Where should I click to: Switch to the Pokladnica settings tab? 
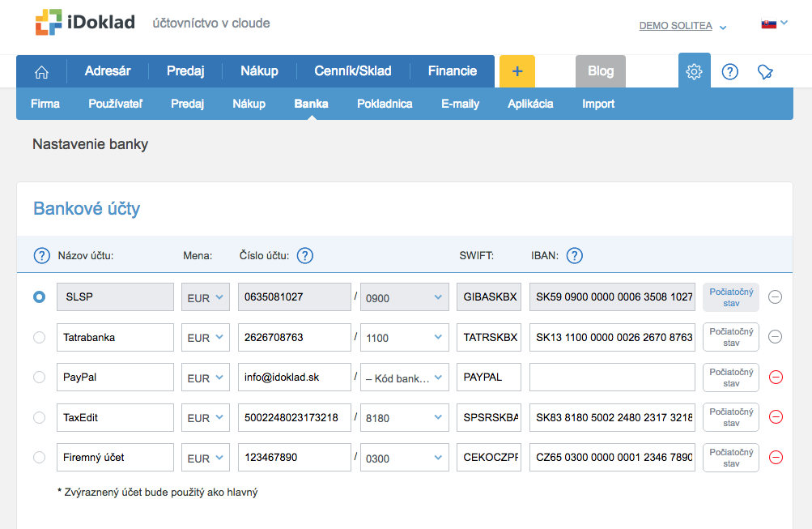tap(385, 104)
